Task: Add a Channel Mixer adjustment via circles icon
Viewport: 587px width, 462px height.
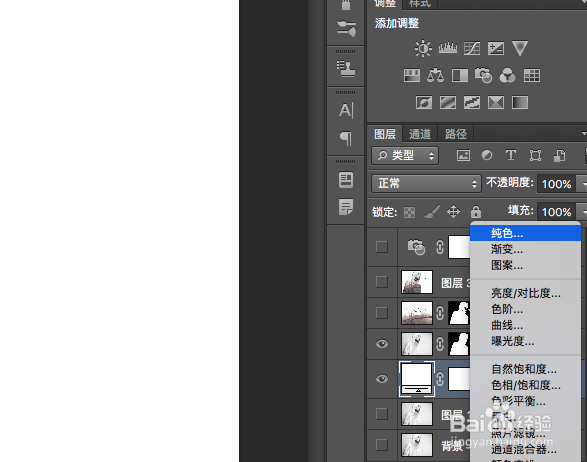Action: [x=507, y=75]
